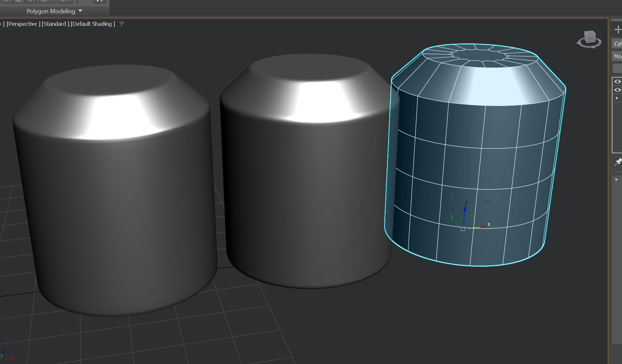
Task: Toggle the second modifier's eye visibility icon
Action: tap(617, 90)
